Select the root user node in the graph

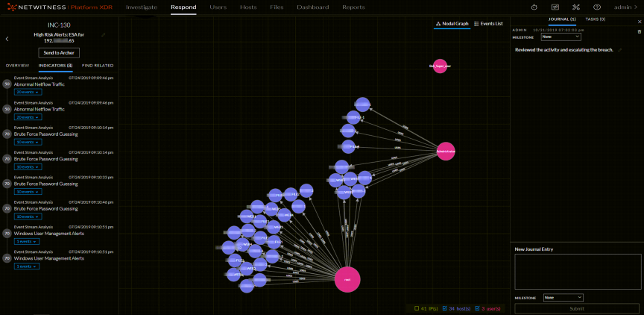click(x=347, y=279)
